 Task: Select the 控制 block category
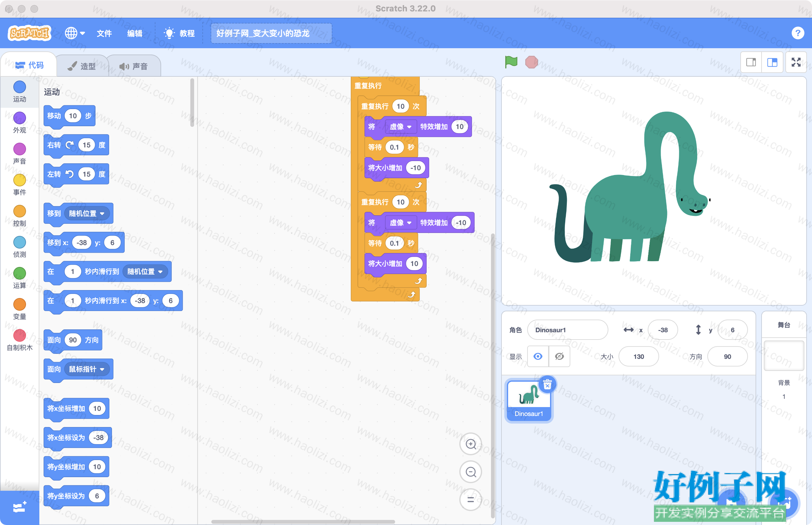pyautogui.click(x=19, y=216)
